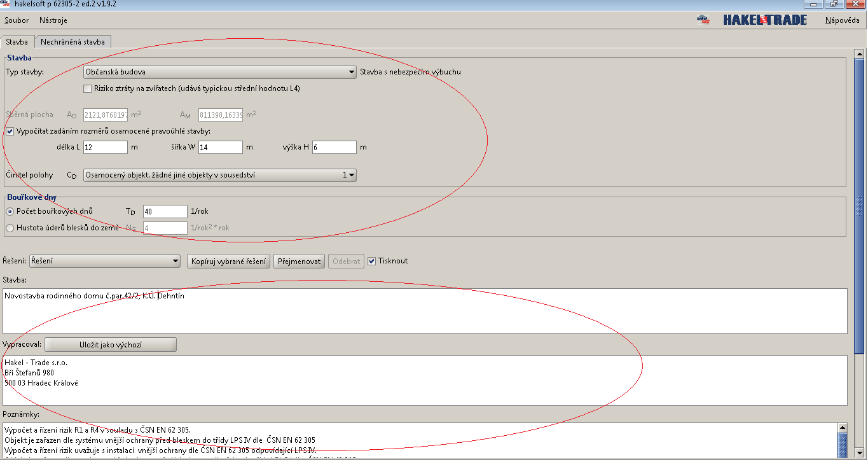Toggle Vypočítat zadáním rozměrů checkbox
This screenshot has width=868, height=460.
tap(10, 131)
